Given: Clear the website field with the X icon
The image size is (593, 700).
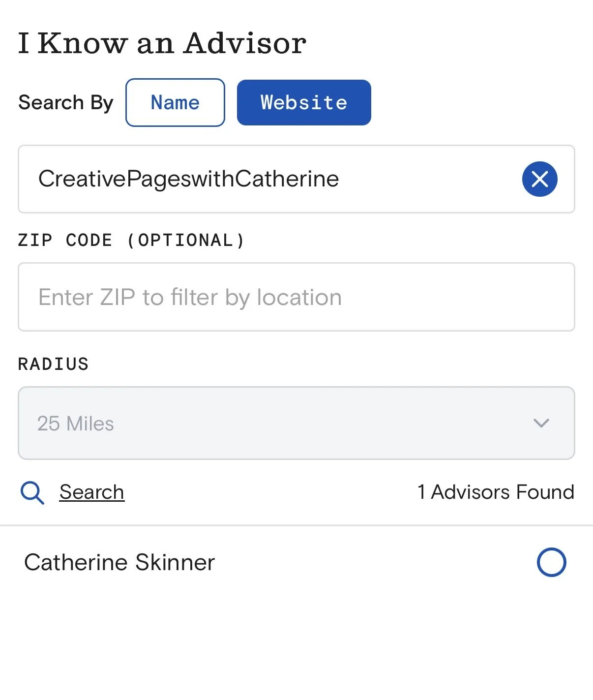Looking at the screenshot, I should [539, 179].
